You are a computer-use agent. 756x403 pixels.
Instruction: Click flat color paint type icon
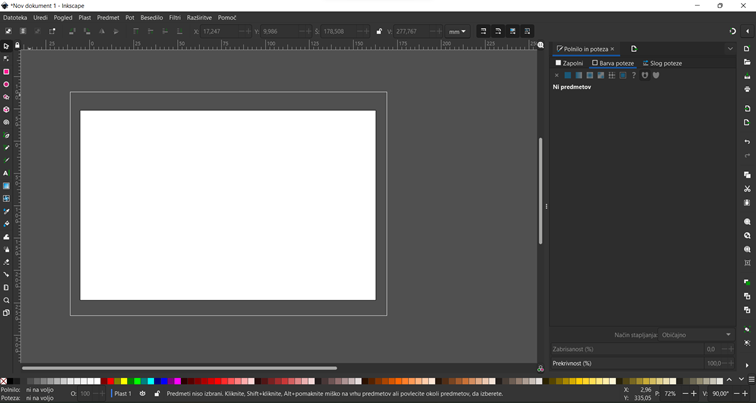coord(567,75)
